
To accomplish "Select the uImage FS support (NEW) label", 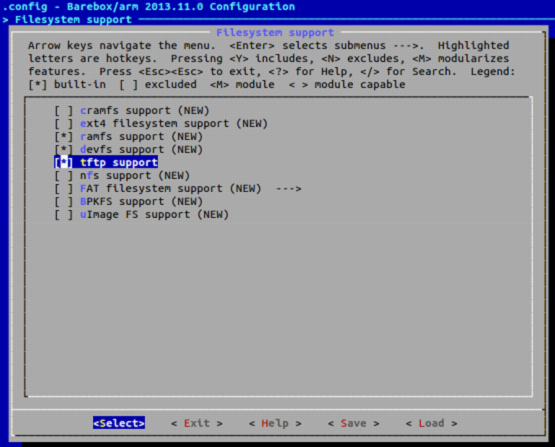I will coord(154,215).
